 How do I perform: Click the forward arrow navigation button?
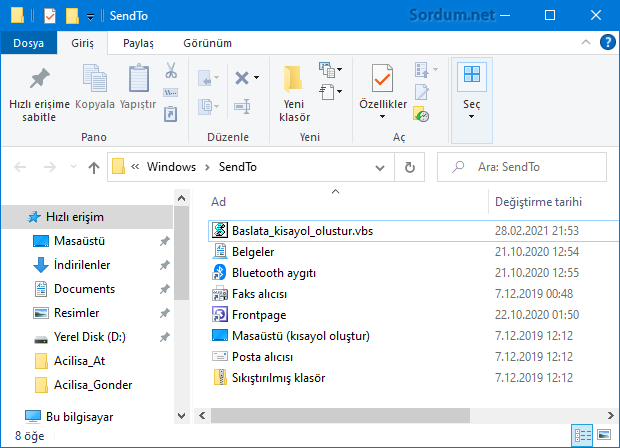click(50, 167)
